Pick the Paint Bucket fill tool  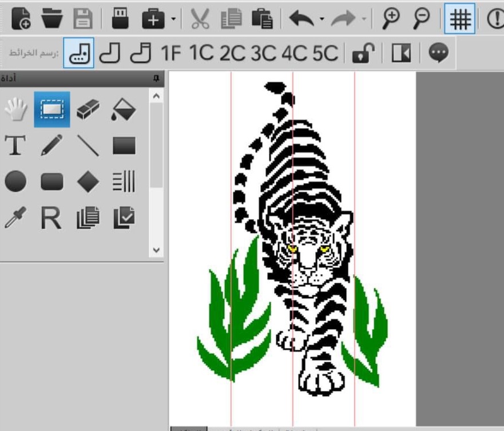[124, 109]
